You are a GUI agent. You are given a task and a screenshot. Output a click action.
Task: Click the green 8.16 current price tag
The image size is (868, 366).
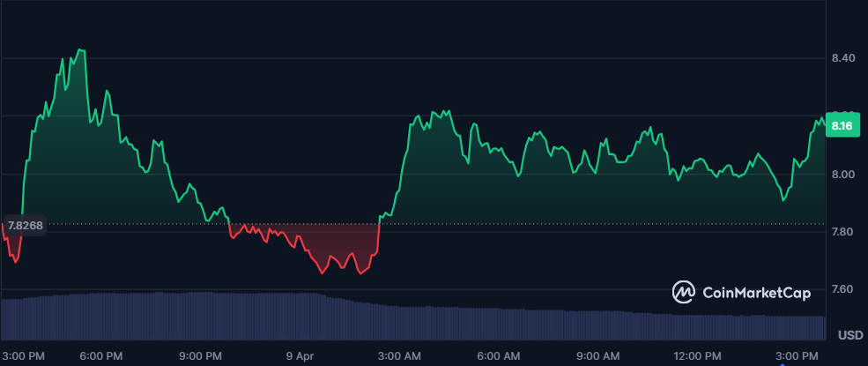841,126
